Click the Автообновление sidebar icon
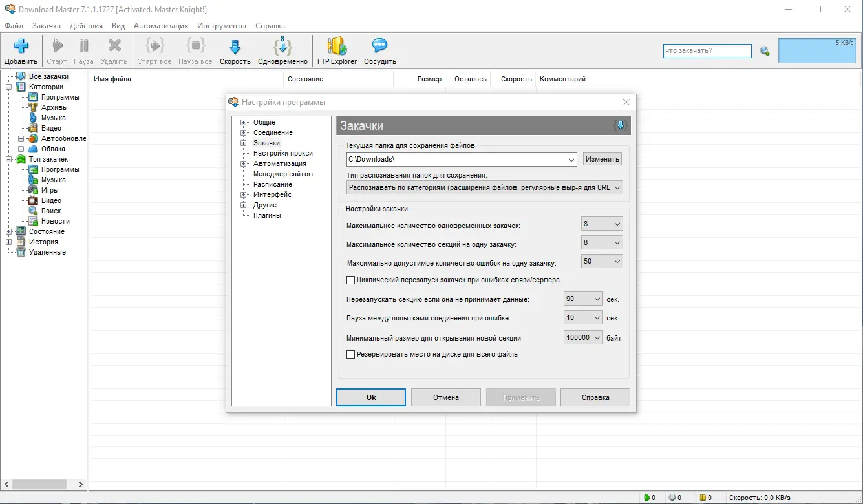This screenshot has height=504, width=863. pyautogui.click(x=34, y=138)
